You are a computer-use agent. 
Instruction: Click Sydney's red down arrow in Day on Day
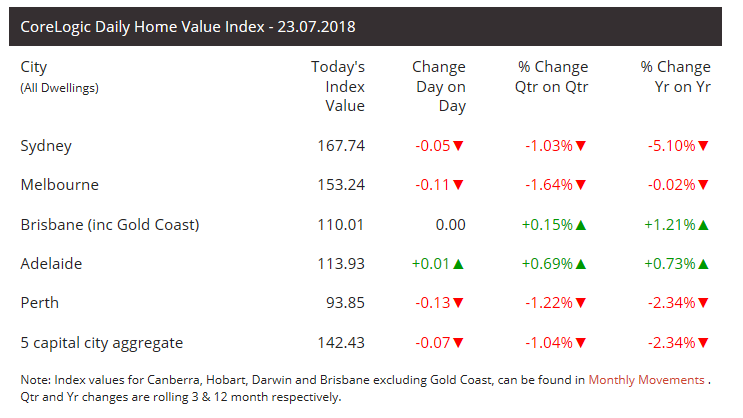click(x=459, y=146)
